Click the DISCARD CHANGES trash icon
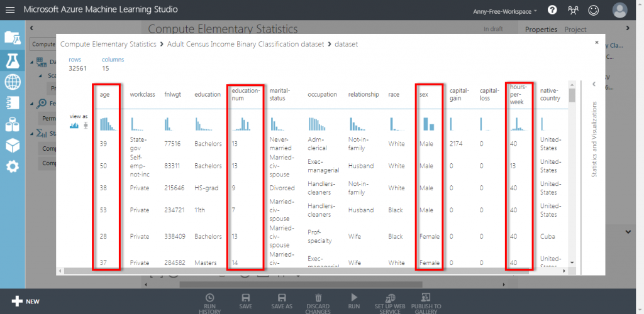644x314 pixels. [318, 298]
